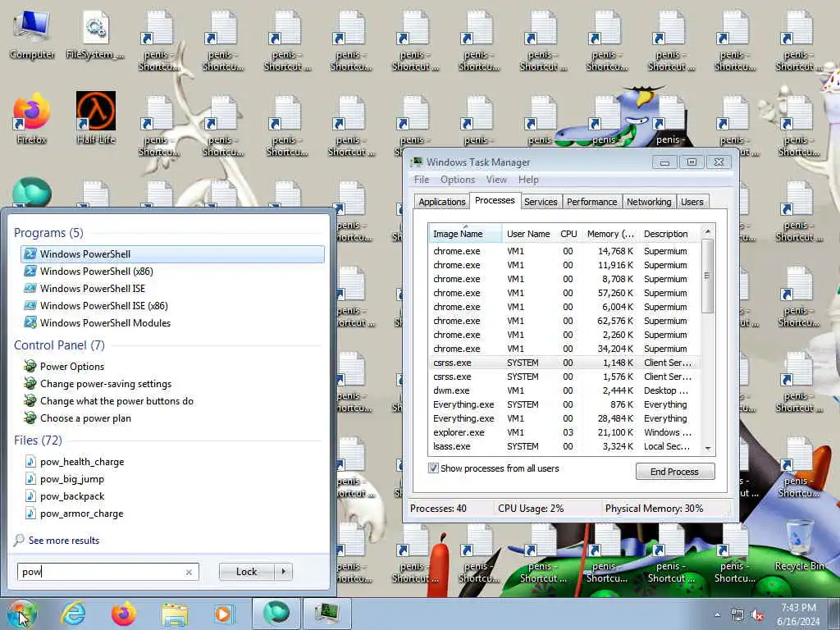The width and height of the screenshot is (840, 630).
Task: Switch to the Applications tab
Action: pos(442,202)
